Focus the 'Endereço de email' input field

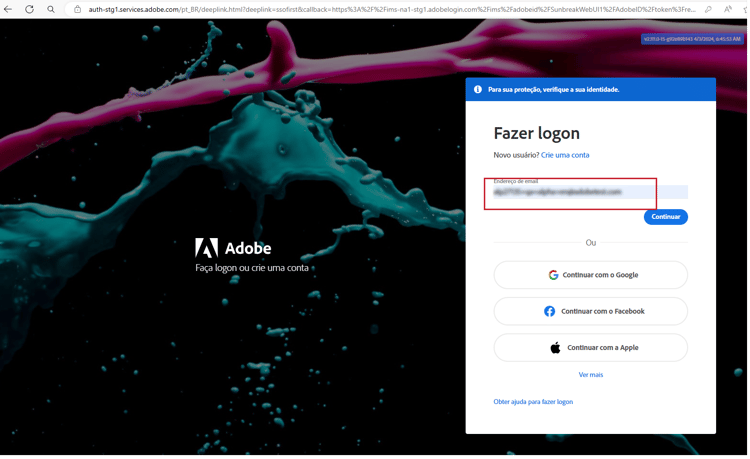pos(591,192)
